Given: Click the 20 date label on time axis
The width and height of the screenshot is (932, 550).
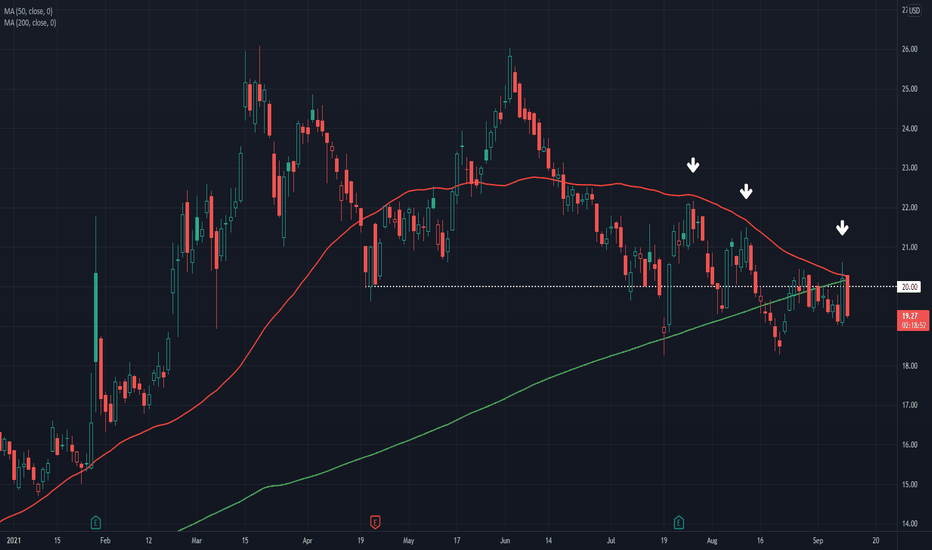Looking at the screenshot, I should pyautogui.click(x=876, y=540).
